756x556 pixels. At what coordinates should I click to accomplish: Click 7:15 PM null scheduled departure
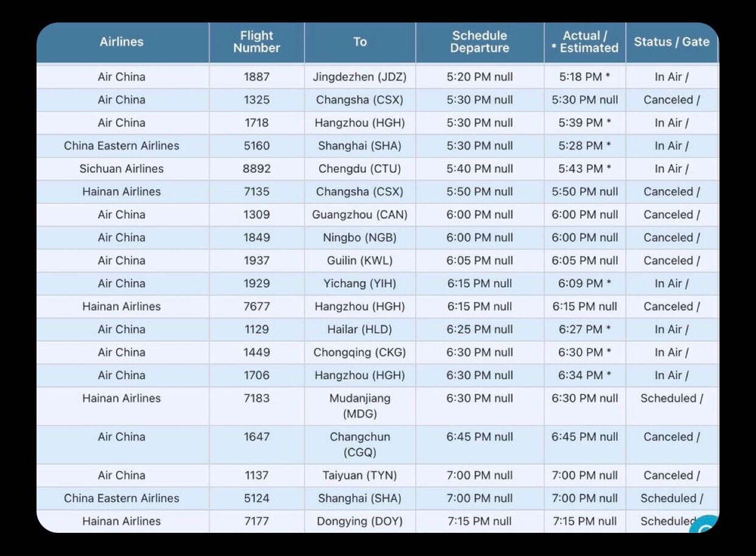(480, 521)
